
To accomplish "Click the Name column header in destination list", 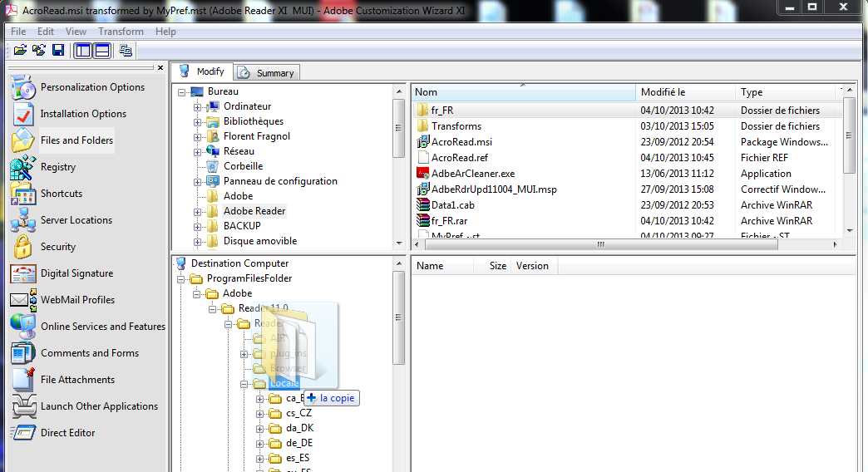I will pyautogui.click(x=442, y=266).
